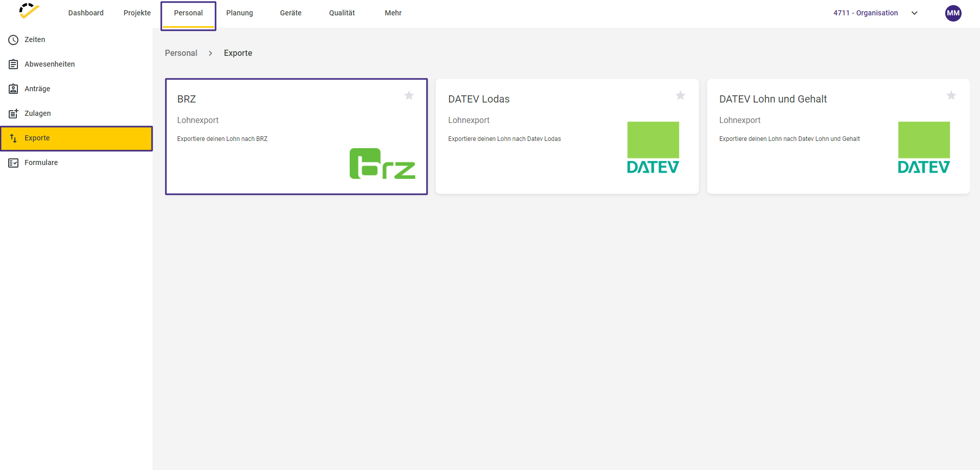Favorite the DATEV Lodas card star

(x=680, y=95)
